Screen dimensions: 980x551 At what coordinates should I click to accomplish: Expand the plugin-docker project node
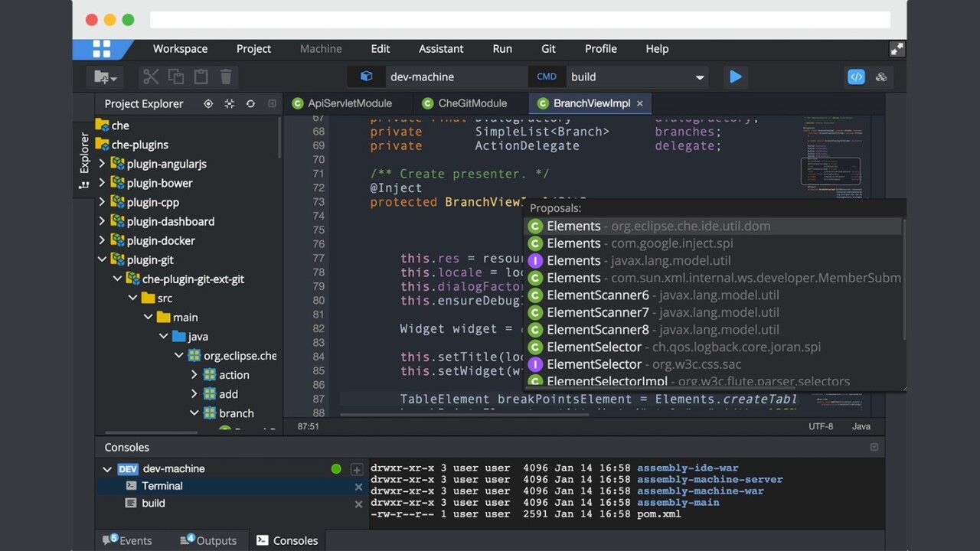(102, 240)
